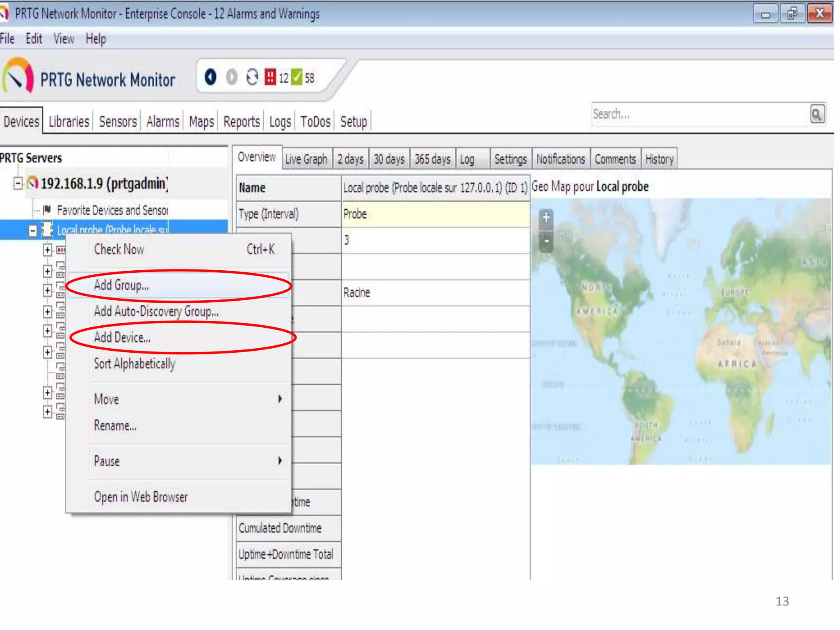Click the blue back navigation arrow
840x630 pixels.
(210, 77)
